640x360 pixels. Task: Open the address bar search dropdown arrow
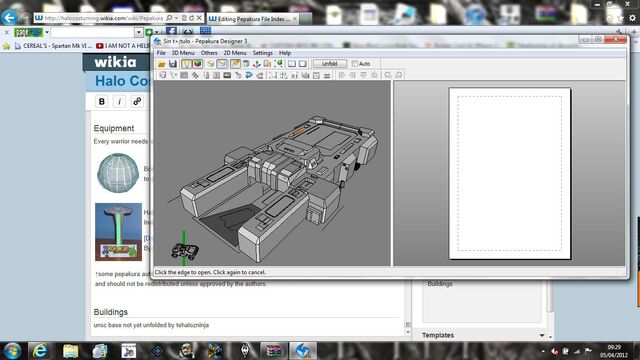(x=176, y=18)
